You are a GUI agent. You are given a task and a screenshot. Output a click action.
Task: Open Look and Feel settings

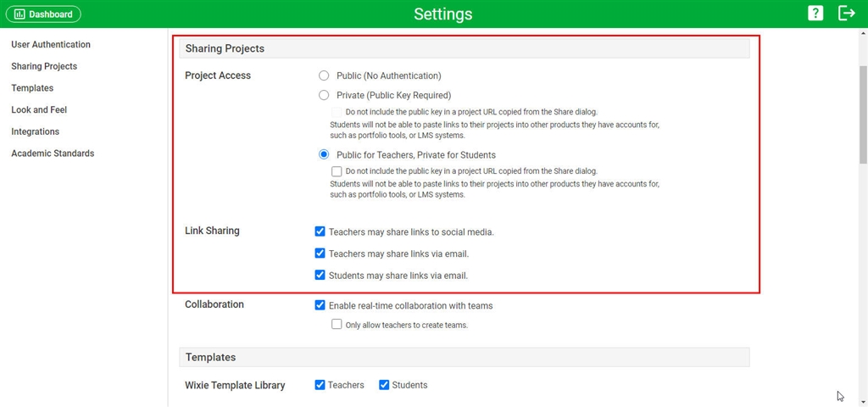tap(39, 109)
